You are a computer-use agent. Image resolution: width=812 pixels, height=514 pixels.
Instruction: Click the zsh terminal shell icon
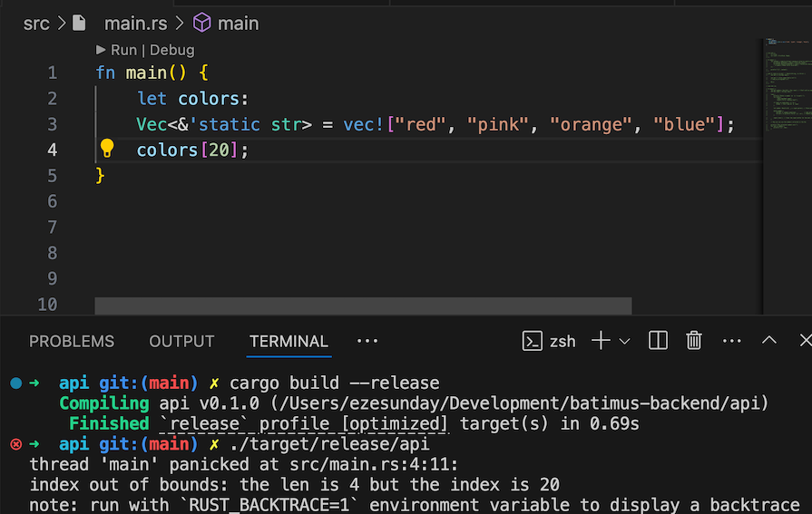[533, 341]
